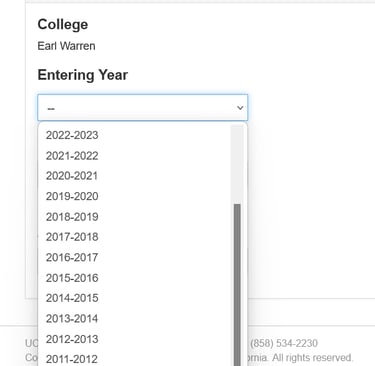
Task: Pick the 2016-2017 option
Action: 135,257
